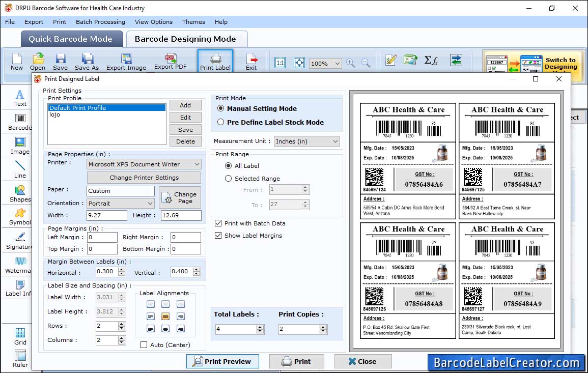The image size is (588, 373).
Task: Select the Symbol tool in sidebar
Action: (20, 217)
